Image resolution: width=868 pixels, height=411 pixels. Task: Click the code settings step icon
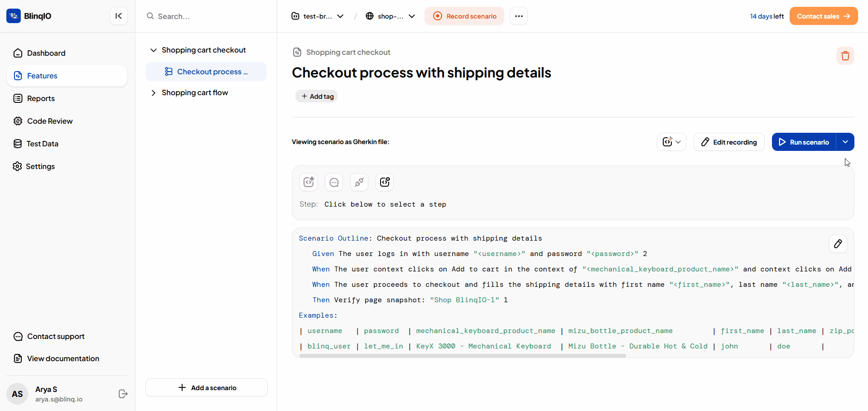tap(385, 182)
